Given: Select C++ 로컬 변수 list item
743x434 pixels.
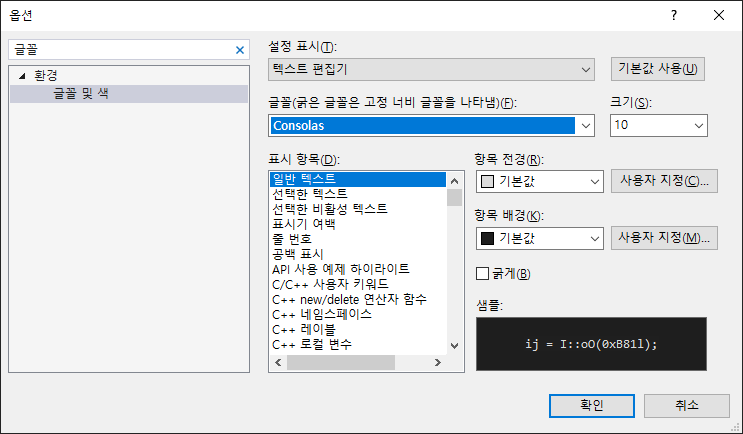Looking at the screenshot, I should [x=358, y=345].
